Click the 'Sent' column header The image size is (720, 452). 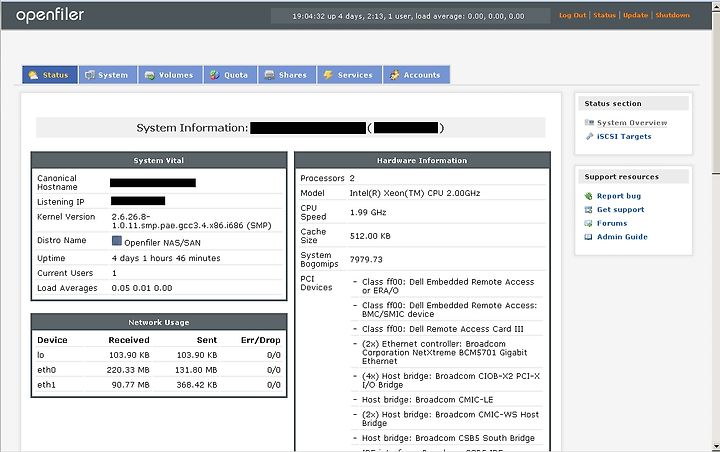click(207, 340)
